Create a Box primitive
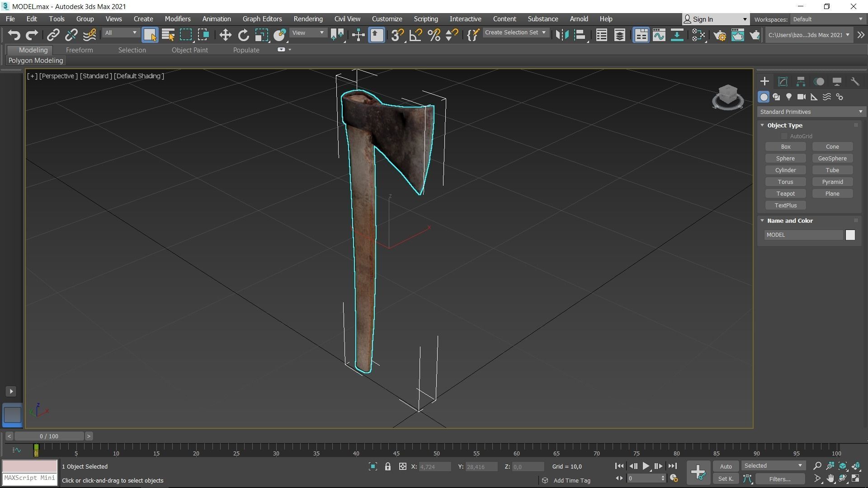The height and width of the screenshot is (488, 868). 785,146
